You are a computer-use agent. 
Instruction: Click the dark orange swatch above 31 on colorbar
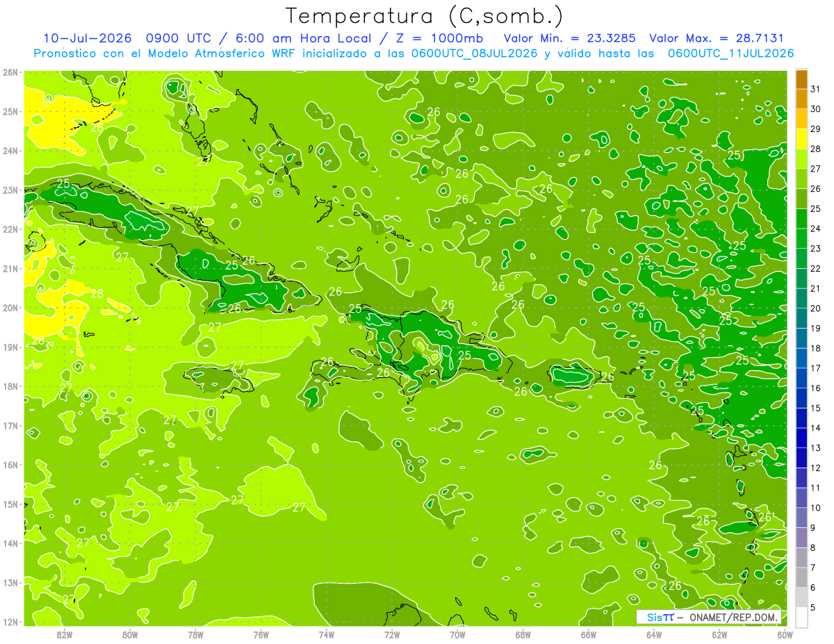tap(801, 79)
